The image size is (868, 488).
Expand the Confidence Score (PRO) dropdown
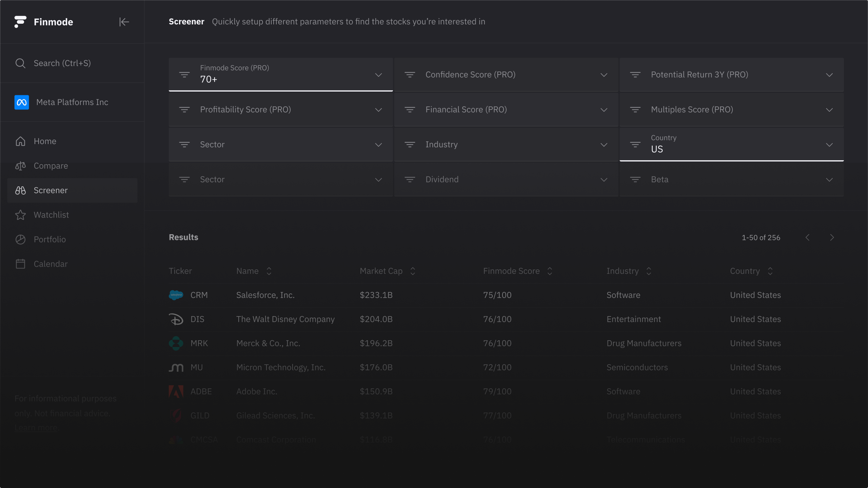click(604, 75)
